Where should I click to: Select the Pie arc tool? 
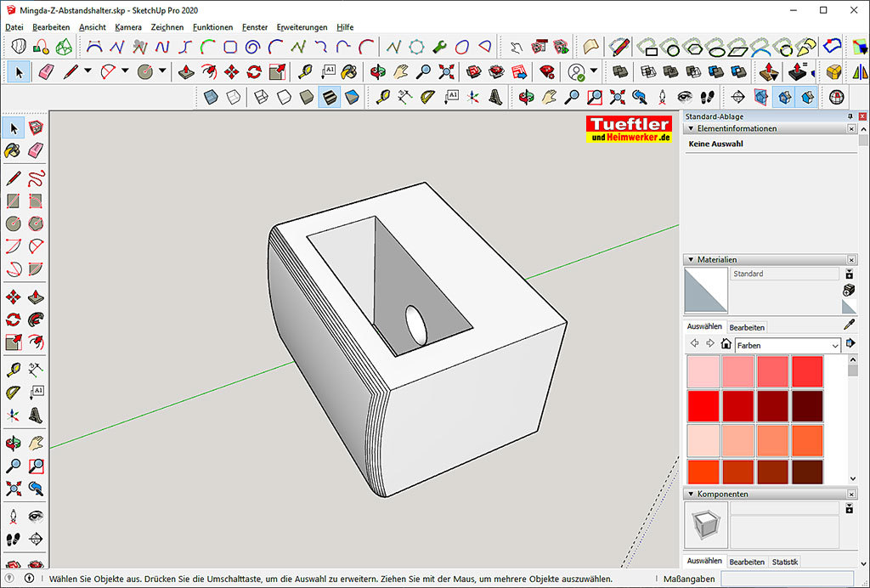pyautogui.click(x=36, y=269)
